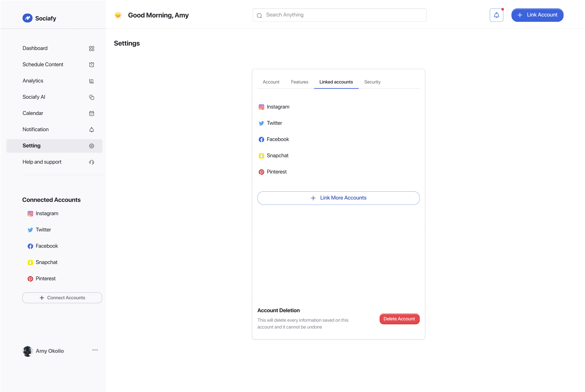Click the Analytics chart icon
The height and width of the screenshot is (392, 585).
coord(91,81)
